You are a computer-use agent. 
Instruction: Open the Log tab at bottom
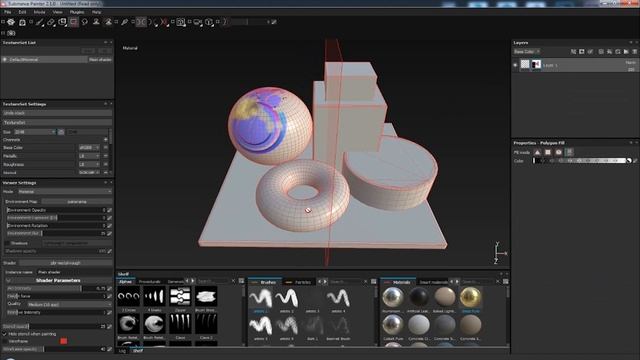click(122, 351)
